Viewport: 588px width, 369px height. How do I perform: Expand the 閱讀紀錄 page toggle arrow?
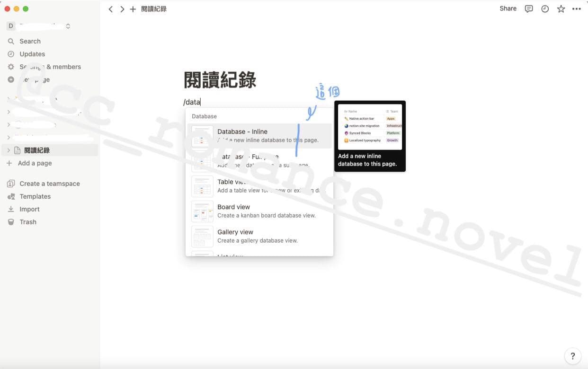coord(9,150)
